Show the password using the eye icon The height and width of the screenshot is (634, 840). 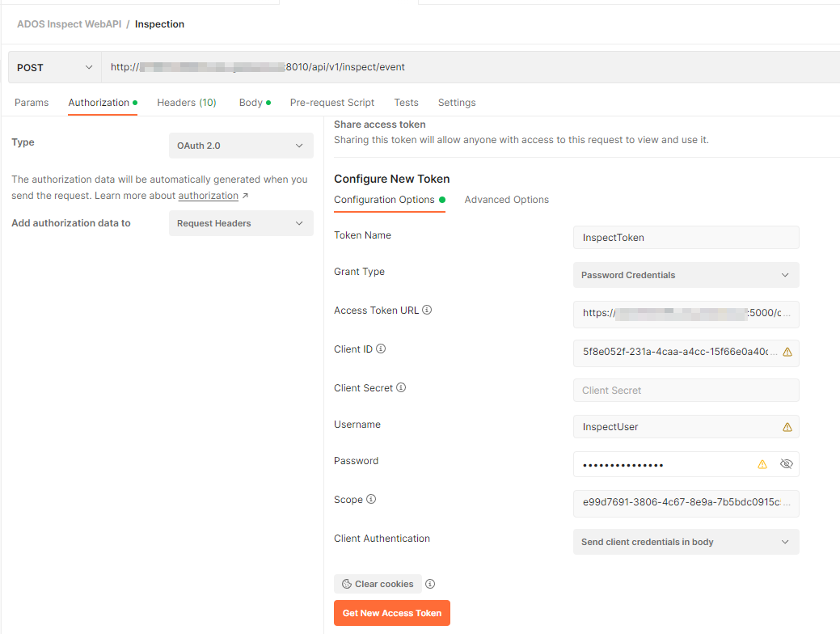(784, 463)
